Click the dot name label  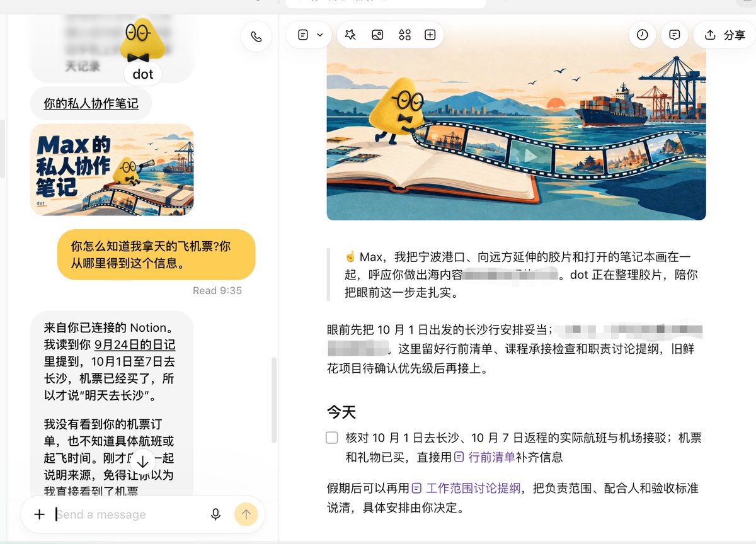143,74
